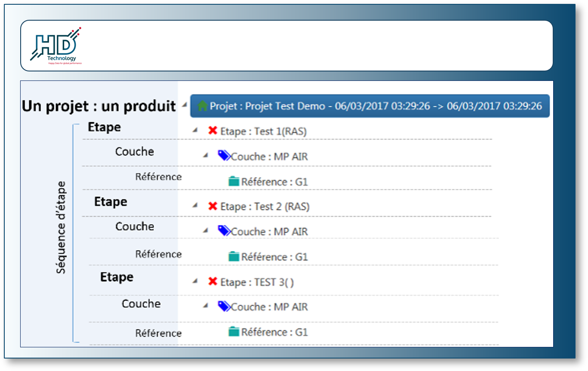
Task: Collapse the Couche MP AIR arrow under Test 1(RAS)
Action: click(206, 155)
